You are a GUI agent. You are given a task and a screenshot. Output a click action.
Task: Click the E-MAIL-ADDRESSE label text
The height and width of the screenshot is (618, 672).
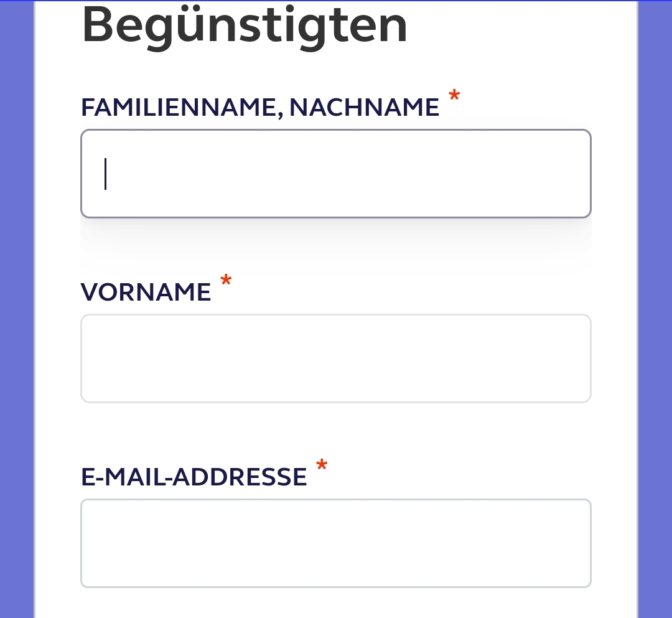[x=194, y=477]
